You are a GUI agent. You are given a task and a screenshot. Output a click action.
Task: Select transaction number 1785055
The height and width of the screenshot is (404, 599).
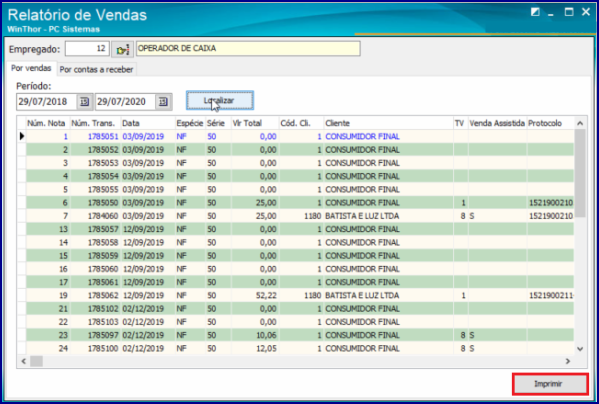click(103, 189)
